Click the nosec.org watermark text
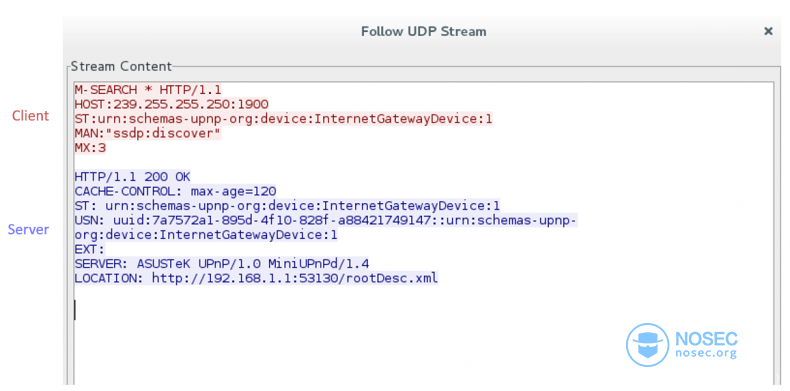 point(706,353)
